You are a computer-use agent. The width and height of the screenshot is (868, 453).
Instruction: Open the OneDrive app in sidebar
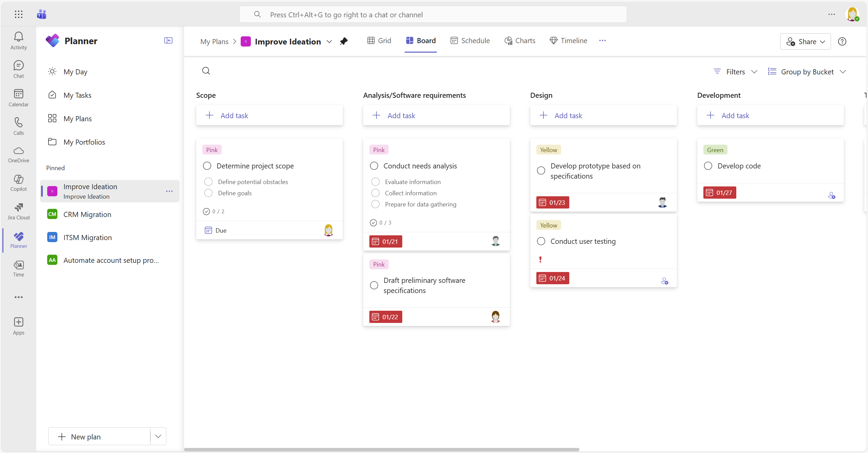click(x=18, y=154)
